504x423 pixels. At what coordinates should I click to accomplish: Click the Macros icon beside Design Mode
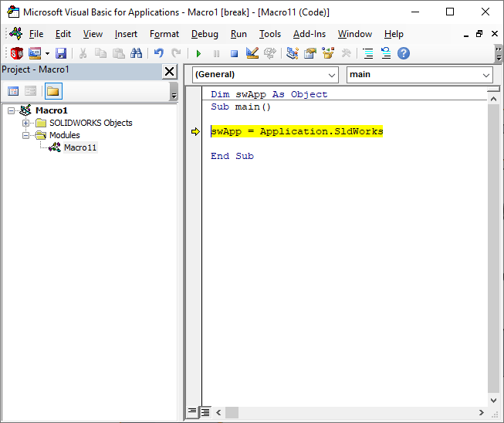click(270, 53)
